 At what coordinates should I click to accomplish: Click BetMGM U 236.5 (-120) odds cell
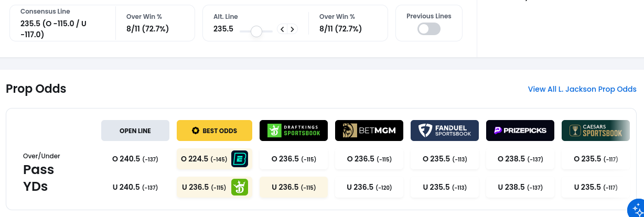coord(369,187)
